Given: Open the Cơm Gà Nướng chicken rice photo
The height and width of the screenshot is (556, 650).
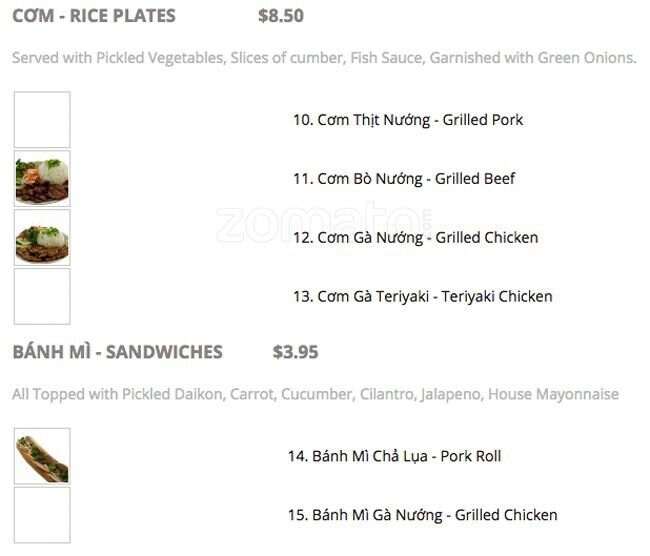Looking at the screenshot, I should point(42,238).
